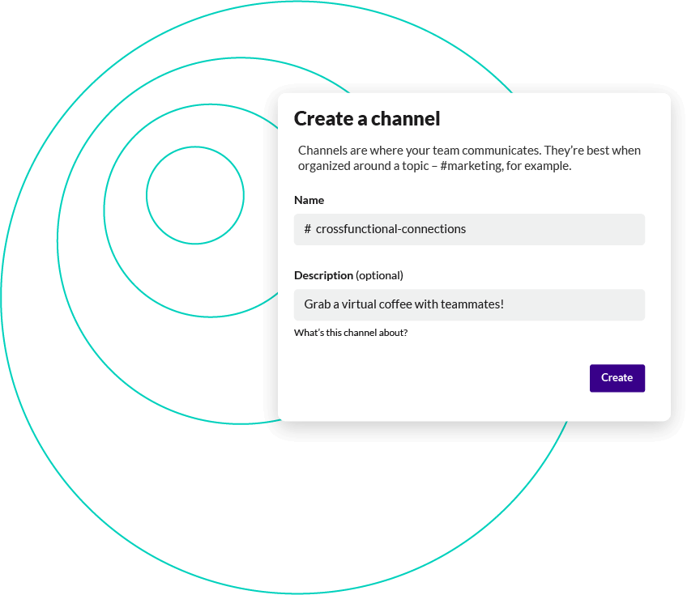The image size is (700, 595).
Task: Click the purple Create button
Action: point(617,378)
